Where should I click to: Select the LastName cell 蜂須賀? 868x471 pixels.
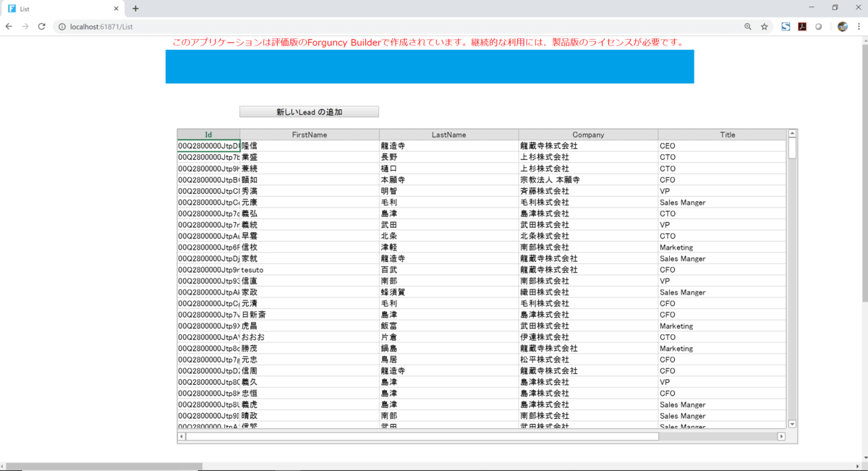448,292
